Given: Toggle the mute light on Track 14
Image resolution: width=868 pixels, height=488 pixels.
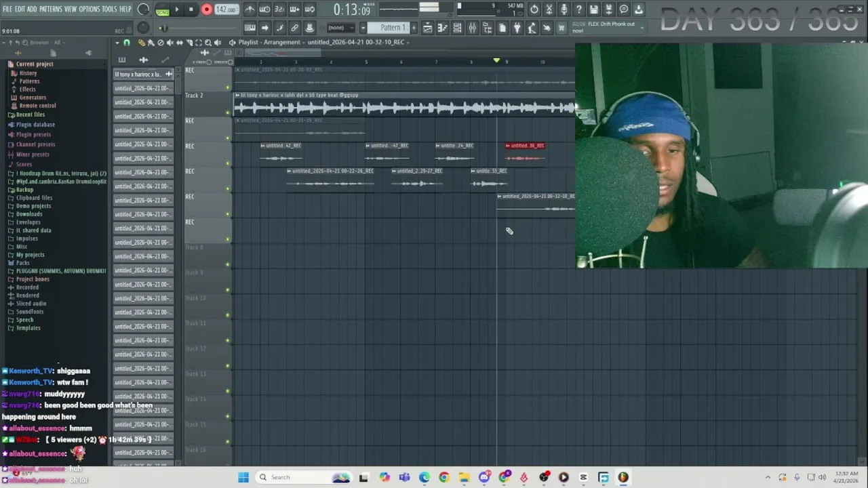Looking at the screenshot, I should pyautogui.click(x=228, y=417).
